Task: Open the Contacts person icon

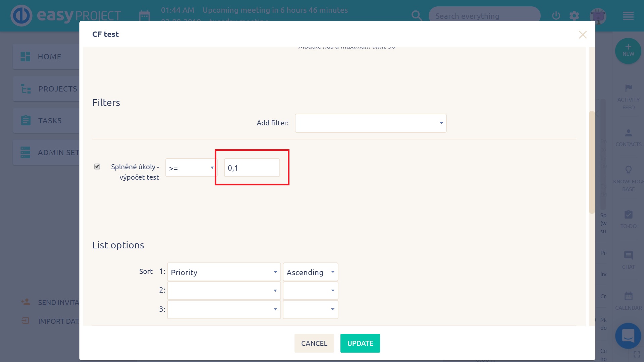Action: (628, 133)
